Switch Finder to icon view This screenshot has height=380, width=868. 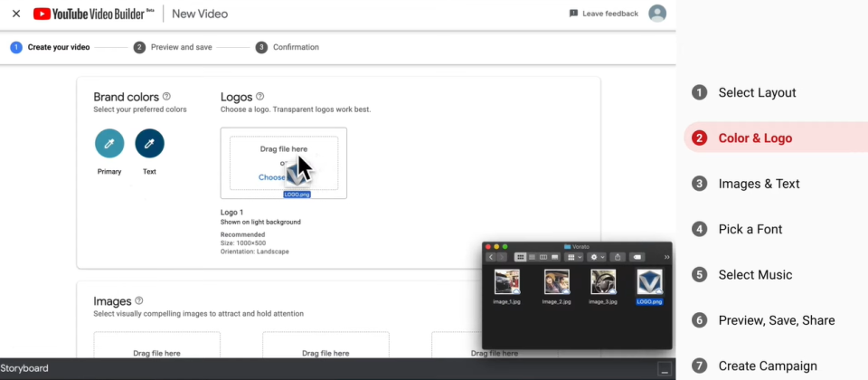[520, 258]
